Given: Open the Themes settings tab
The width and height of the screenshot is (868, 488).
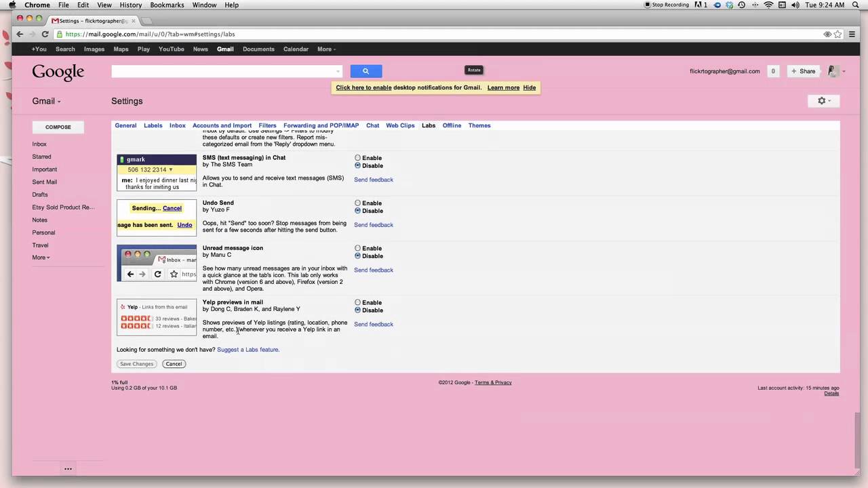Looking at the screenshot, I should 479,125.
